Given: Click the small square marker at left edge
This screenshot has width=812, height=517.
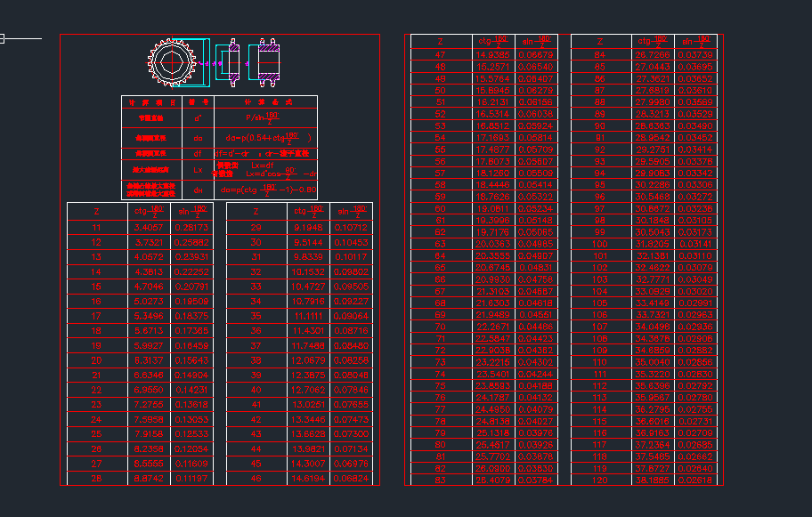Looking at the screenshot, I should coord(3,39).
